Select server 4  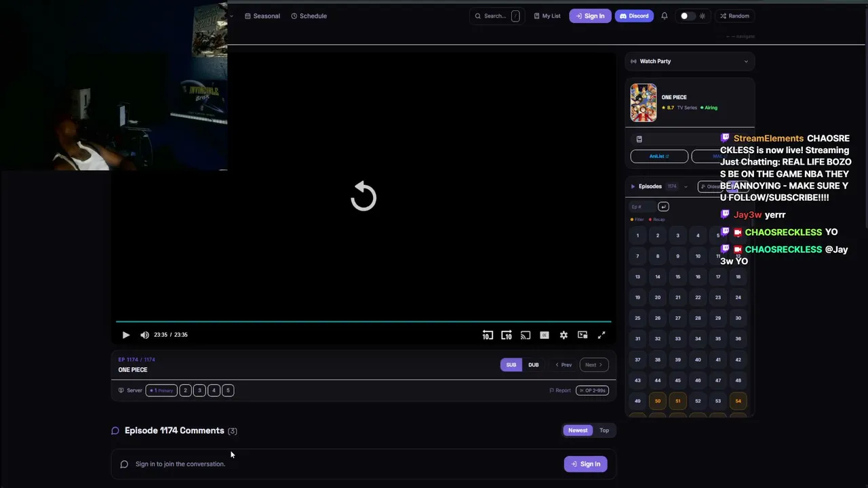click(x=214, y=390)
